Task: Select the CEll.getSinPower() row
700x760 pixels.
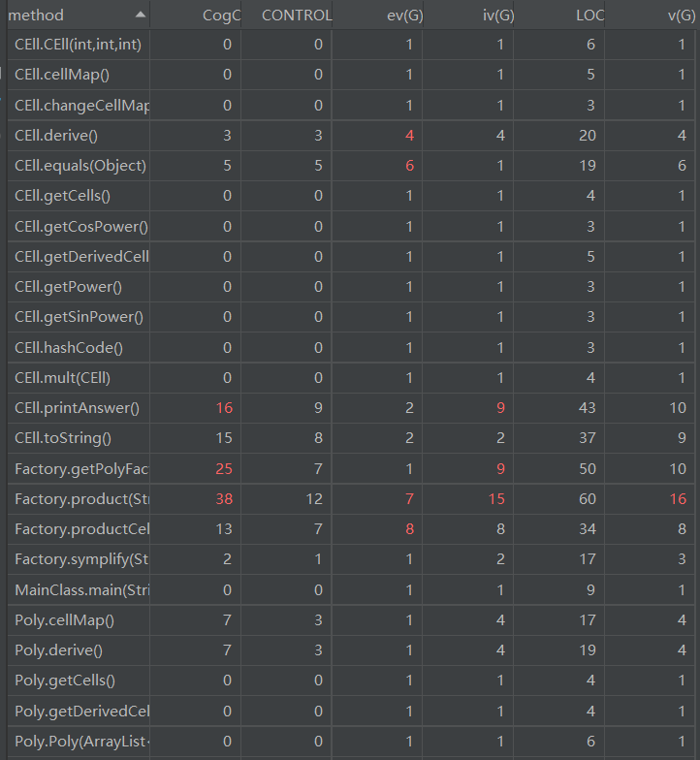Action: (351, 316)
